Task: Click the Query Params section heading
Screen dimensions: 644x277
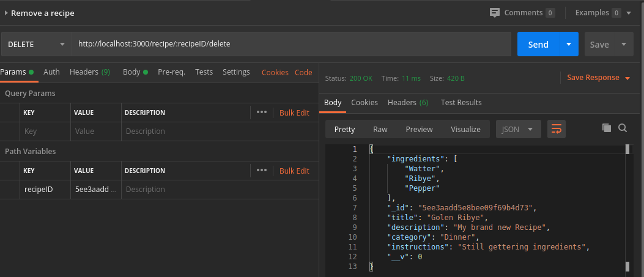Action: [30, 94]
